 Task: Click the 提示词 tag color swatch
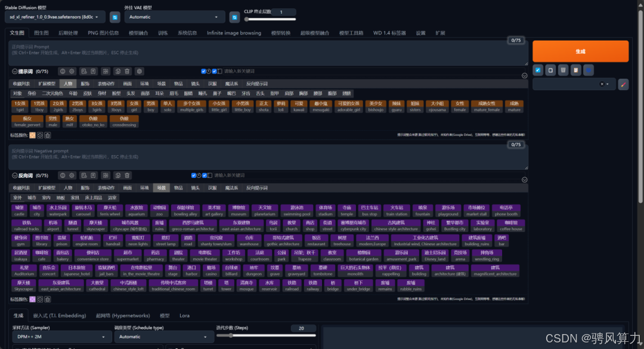click(32, 135)
